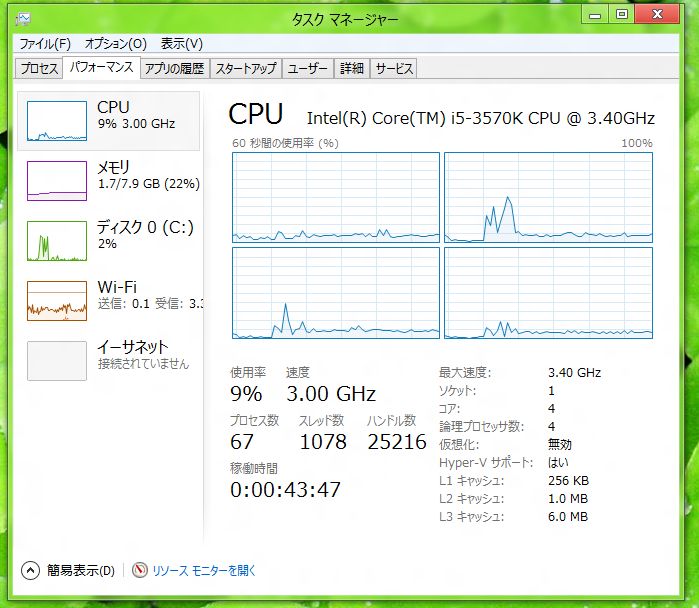
Task: Click the リソース モニター gauge icon
Action: pos(140,570)
